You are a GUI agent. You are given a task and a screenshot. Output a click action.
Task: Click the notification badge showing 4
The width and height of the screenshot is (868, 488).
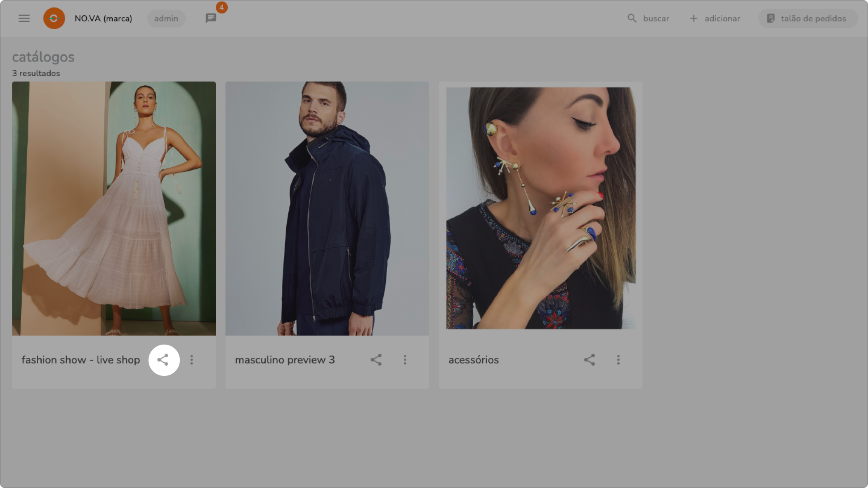222,7
